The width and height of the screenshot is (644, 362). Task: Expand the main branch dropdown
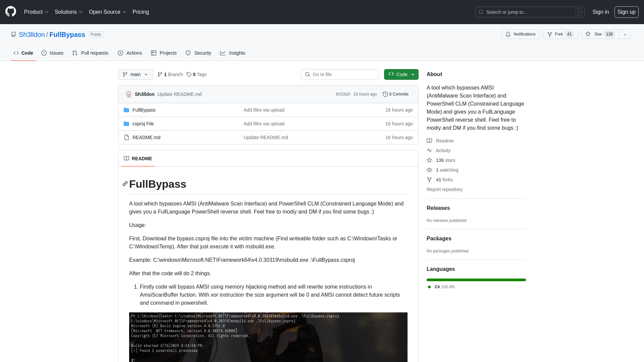click(135, 74)
